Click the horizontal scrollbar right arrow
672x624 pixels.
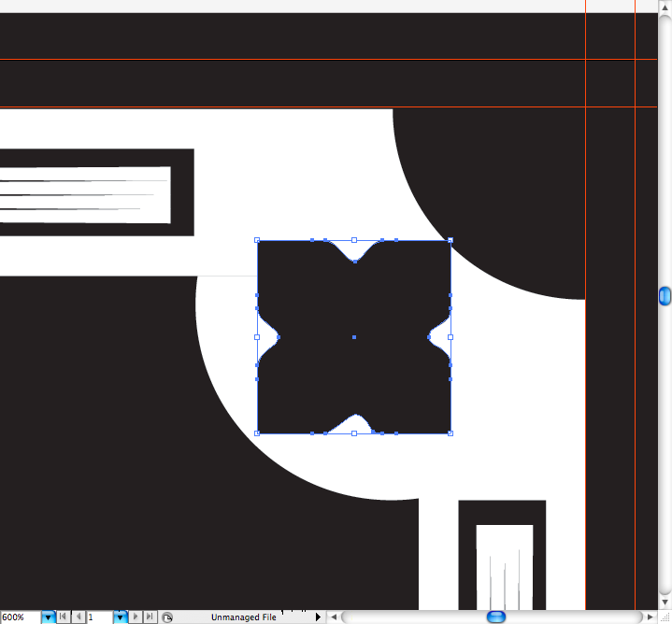coord(650,617)
